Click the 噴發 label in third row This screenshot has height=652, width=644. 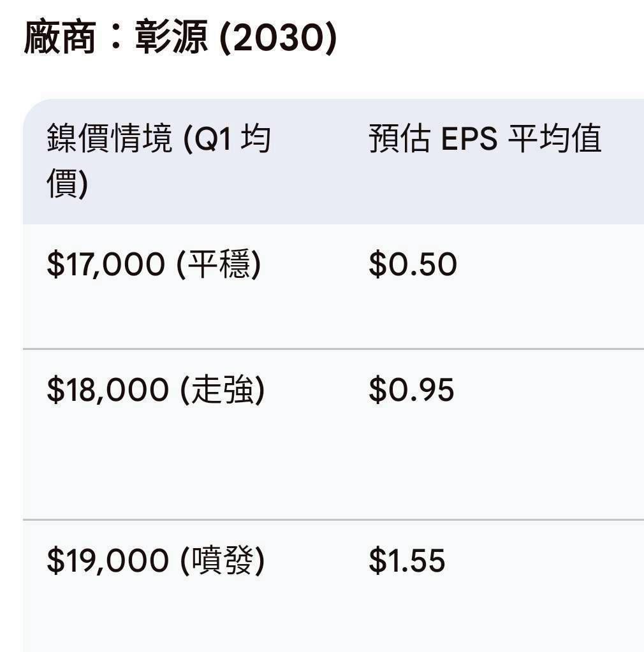(x=222, y=561)
